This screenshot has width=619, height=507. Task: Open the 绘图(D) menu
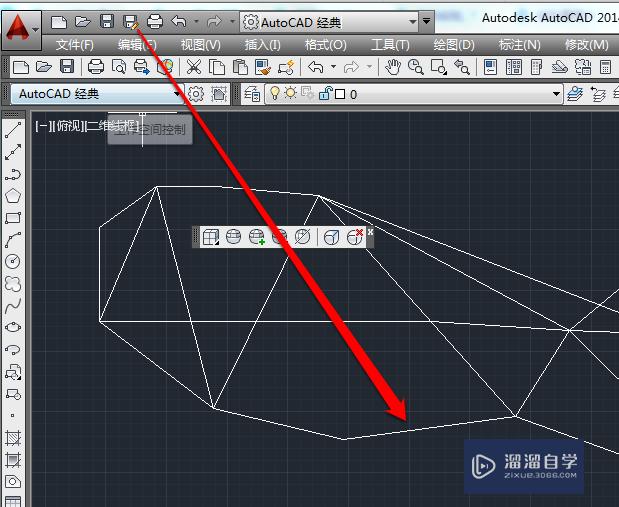coord(454,45)
